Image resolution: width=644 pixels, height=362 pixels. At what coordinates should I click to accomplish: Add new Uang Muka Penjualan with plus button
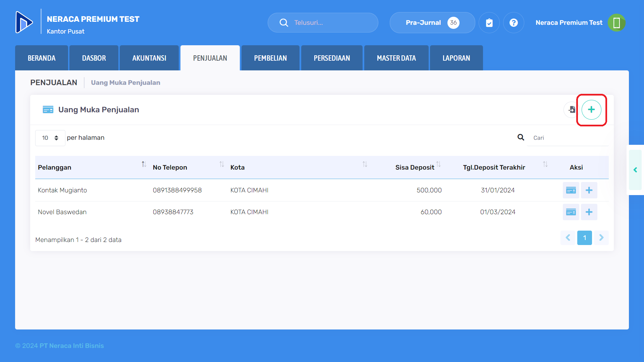pos(591,110)
